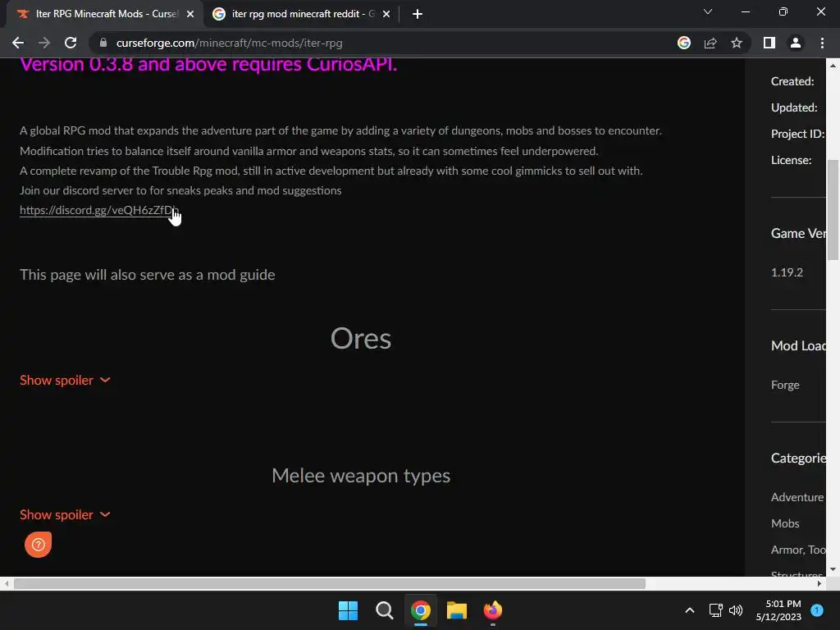The width and height of the screenshot is (840, 630).
Task: Click the 'Ores' heading text
Action: point(361,339)
